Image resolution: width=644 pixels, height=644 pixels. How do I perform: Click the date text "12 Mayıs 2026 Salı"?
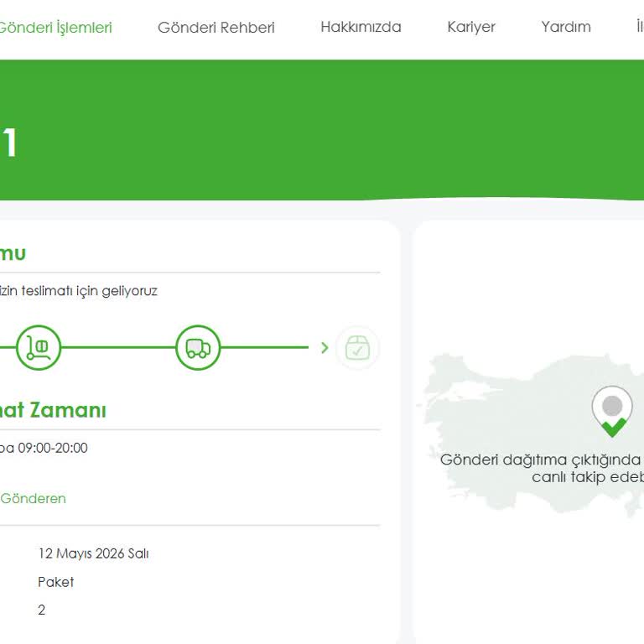coord(93,553)
